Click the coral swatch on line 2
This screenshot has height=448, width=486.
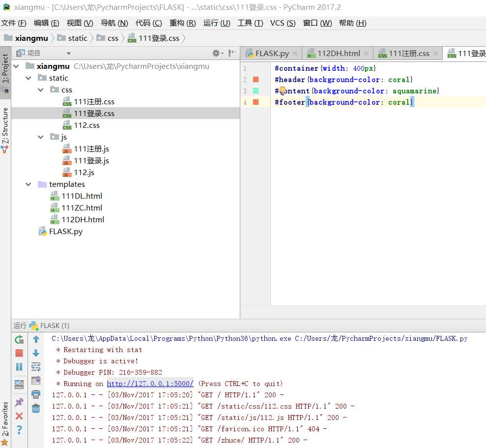tap(256, 80)
